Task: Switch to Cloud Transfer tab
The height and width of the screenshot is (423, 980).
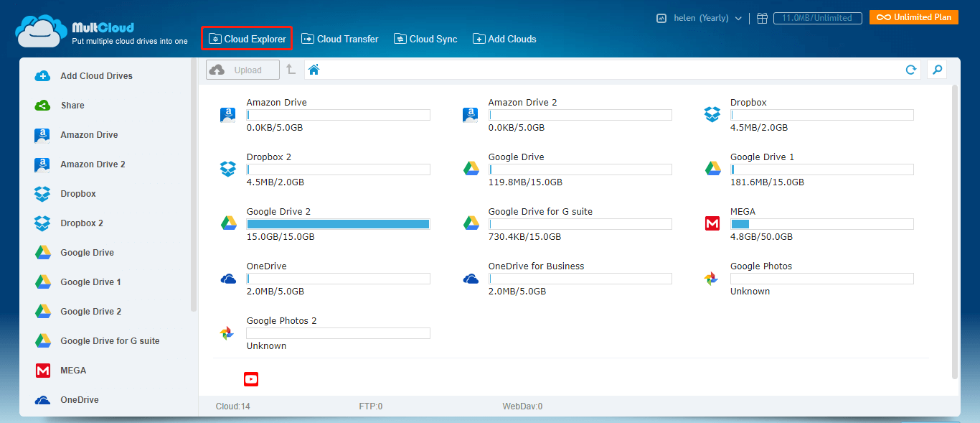Action: pos(340,39)
